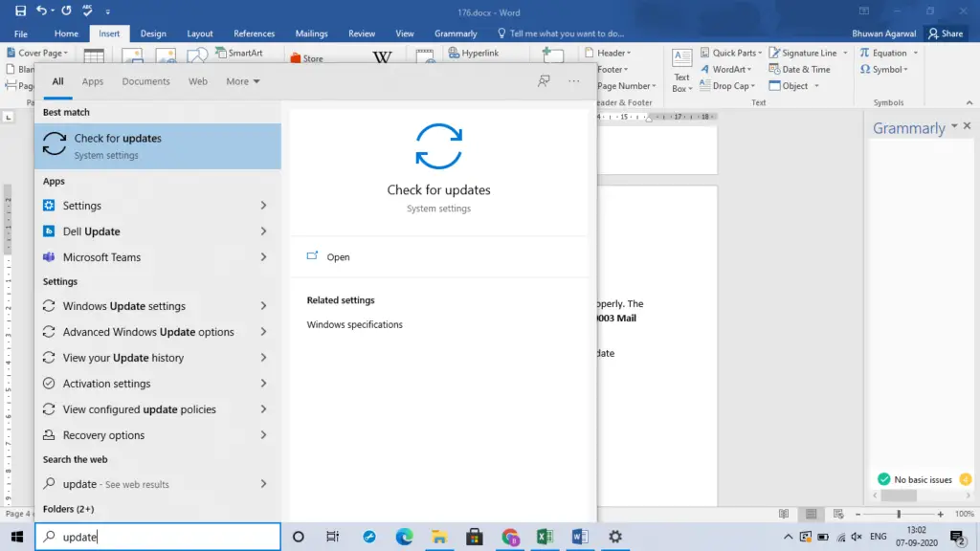Insert a Hyperlink from the ribbon
980x551 pixels.
pos(473,54)
